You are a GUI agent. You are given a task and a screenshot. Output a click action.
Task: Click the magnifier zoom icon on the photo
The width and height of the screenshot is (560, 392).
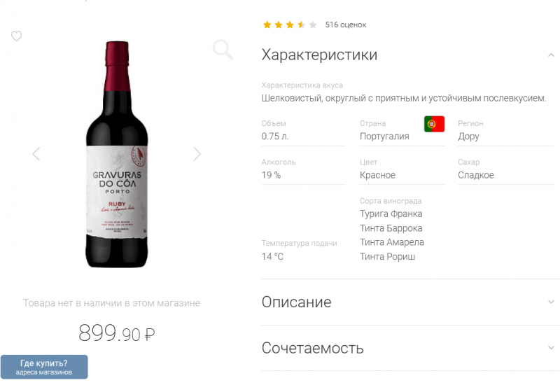pyautogui.click(x=223, y=49)
